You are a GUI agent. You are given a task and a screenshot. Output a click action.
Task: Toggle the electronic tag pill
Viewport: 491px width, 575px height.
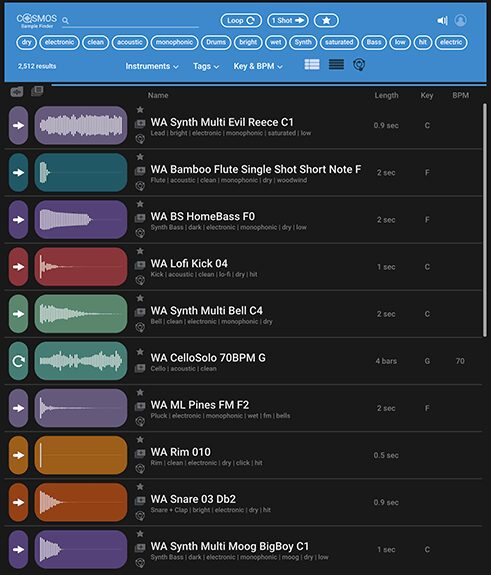click(59, 42)
